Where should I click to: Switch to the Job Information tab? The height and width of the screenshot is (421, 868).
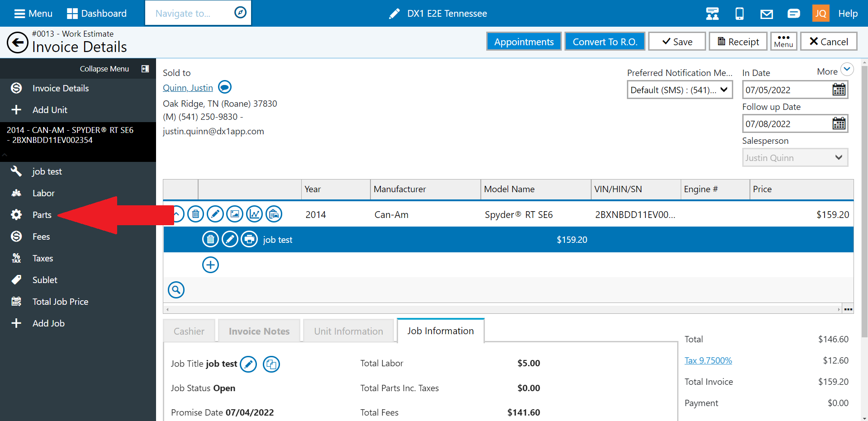pos(441,331)
